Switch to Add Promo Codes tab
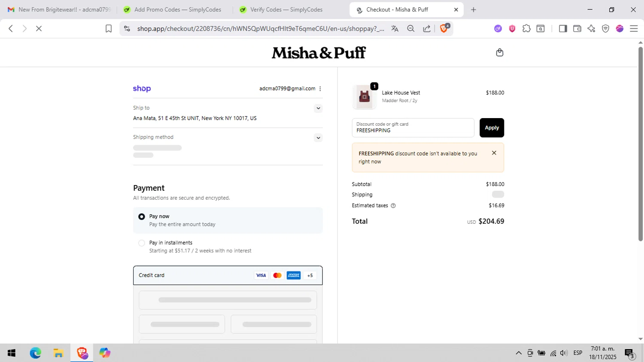This screenshot has height=362, width=644. coord(173,9)
